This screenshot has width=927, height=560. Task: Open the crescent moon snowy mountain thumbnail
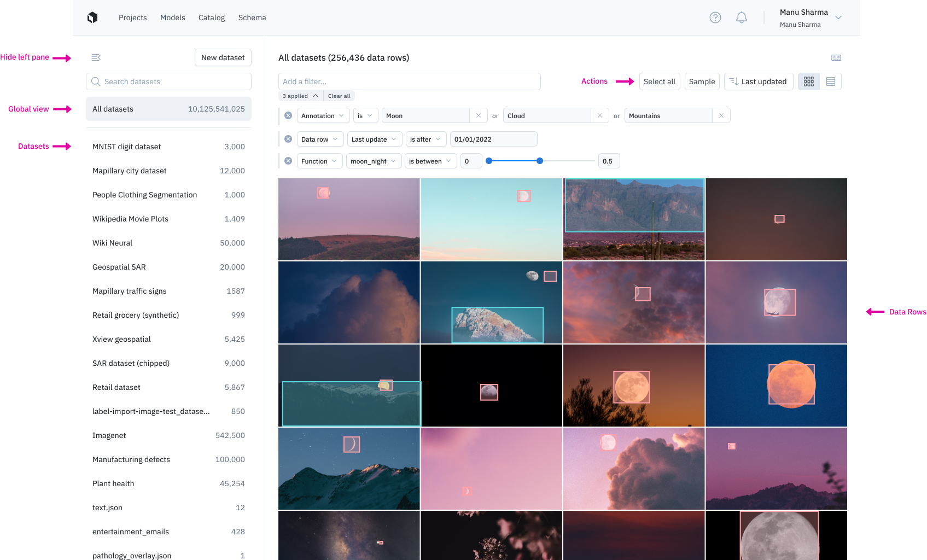[349, 469]
